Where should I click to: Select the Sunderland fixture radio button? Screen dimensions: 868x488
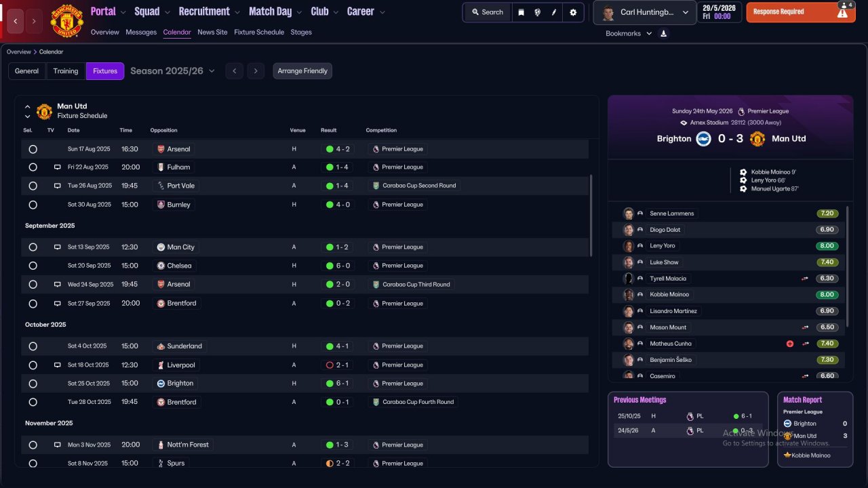pyautogui.click(x=33, y=346)
